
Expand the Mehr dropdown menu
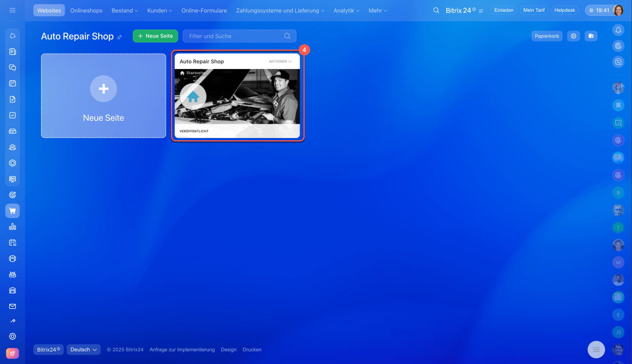[x=378, y=10]
